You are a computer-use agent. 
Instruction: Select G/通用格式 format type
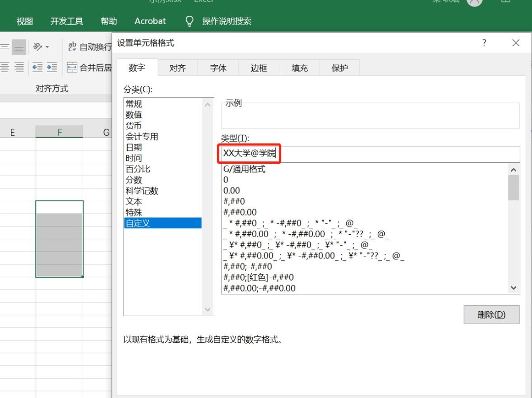365,169
